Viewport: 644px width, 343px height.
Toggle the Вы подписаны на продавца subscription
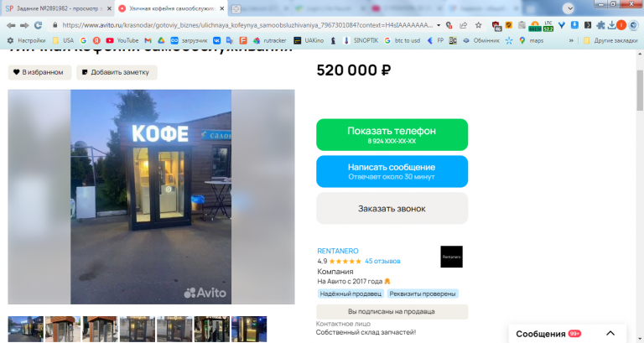(x=392, y=311)
